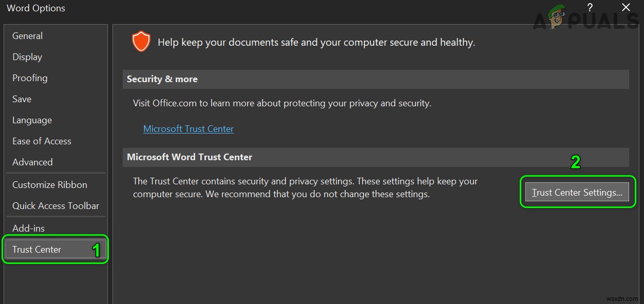The width and height of the screenshot is (644, 304).
Task: Click the Microsoft Word Trust Center header
Action: [190, 157]
